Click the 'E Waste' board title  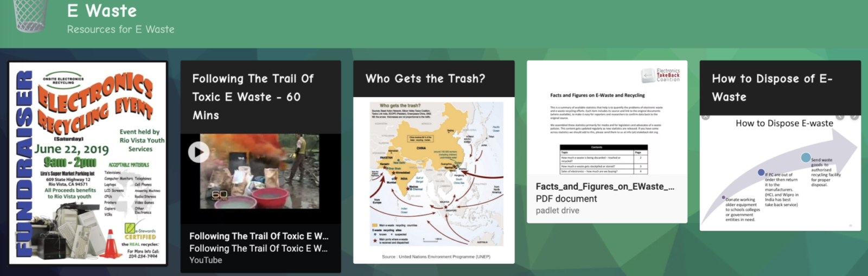tap(102, 11)
